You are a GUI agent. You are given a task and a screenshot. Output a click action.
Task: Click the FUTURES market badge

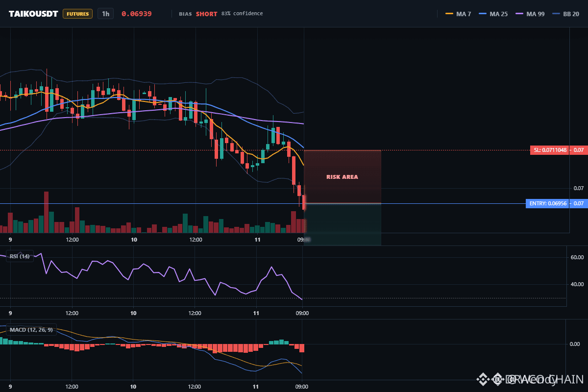click(x=77, y=14)
